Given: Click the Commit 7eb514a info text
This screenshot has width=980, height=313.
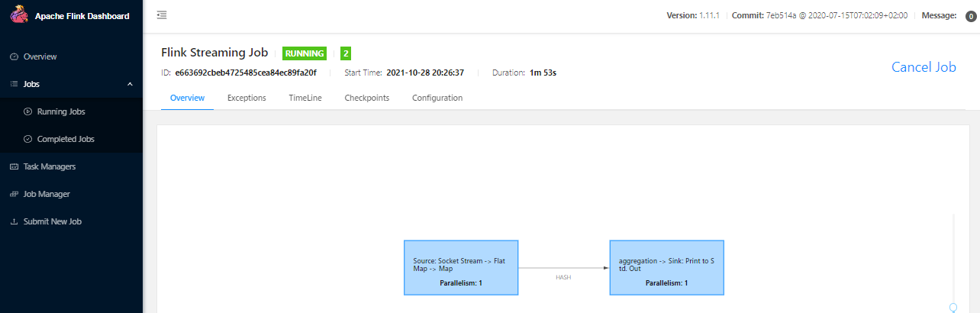Looking at the screenshot, I should [820, 16].
